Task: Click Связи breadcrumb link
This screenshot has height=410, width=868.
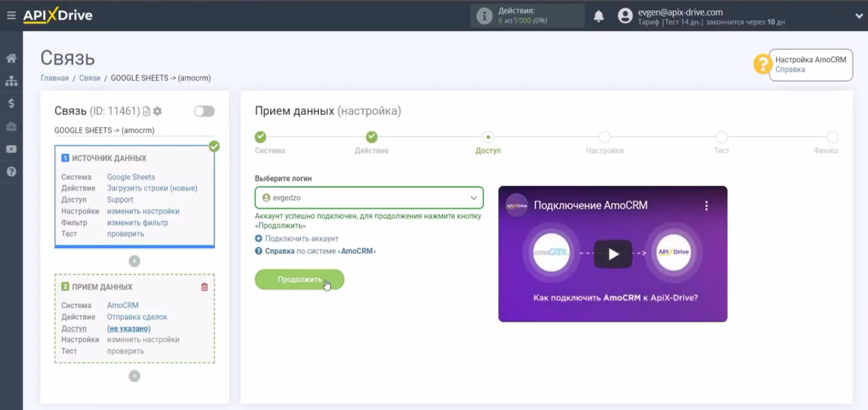Action: pyautogui.click(x=90, y=78)
